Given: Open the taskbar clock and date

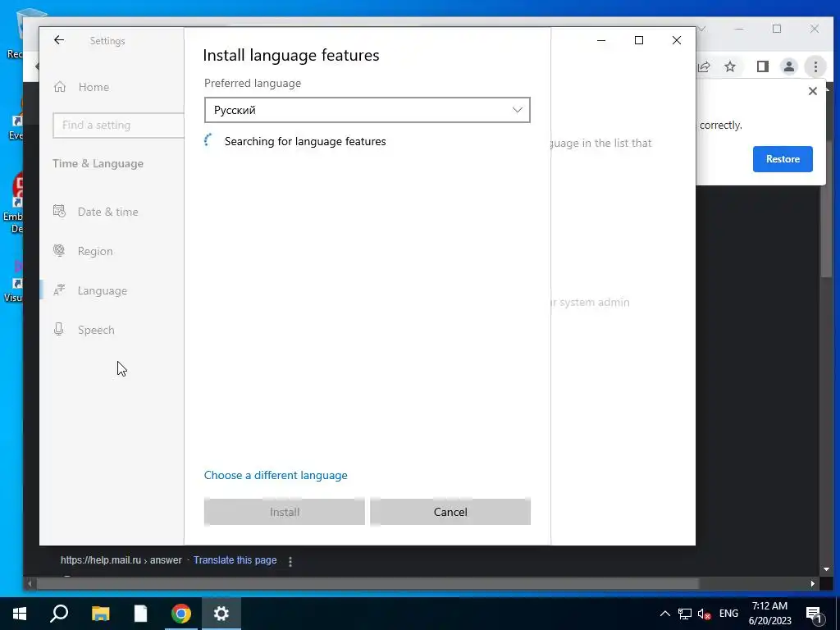Looking at the screenshot, I should point(769,614).
